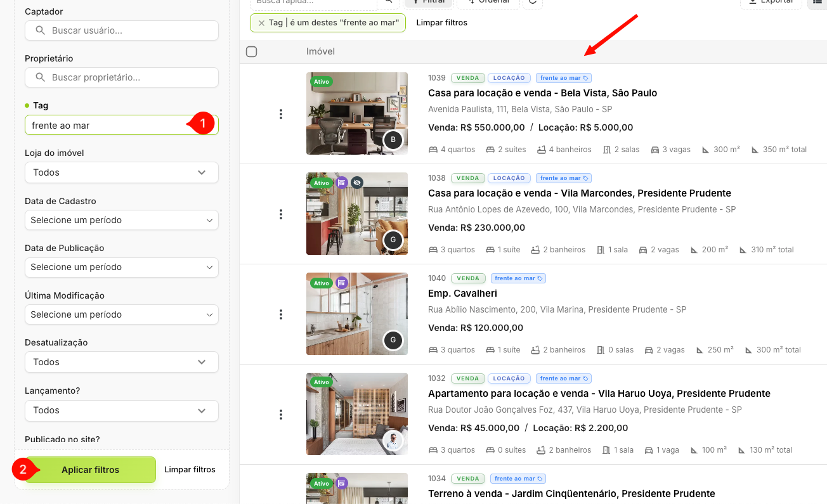Click the search icon in the Captador field
Screen dimensions: 827x504
pos(41,30)
